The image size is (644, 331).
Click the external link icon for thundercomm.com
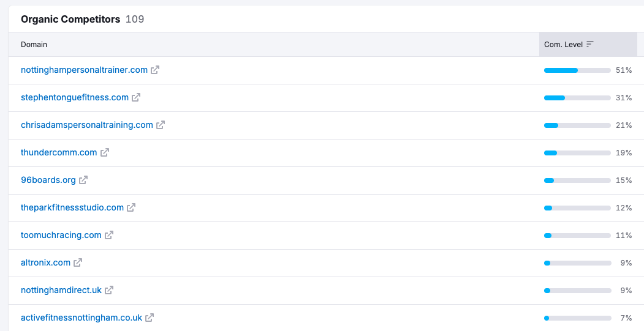(105, 153)
